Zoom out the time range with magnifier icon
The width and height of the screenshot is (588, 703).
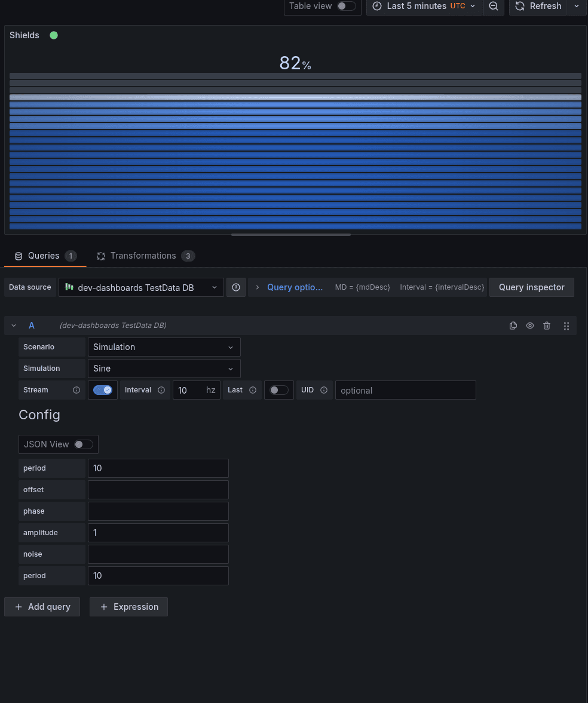(x=493, y=7)
